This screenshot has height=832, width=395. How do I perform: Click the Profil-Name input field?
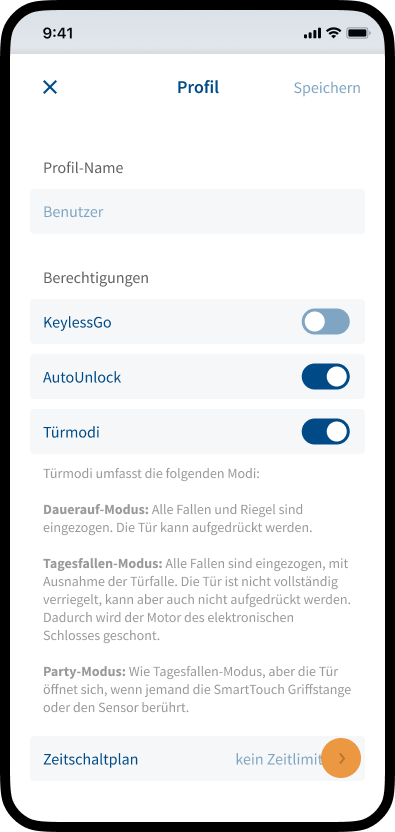pos(198,212)
